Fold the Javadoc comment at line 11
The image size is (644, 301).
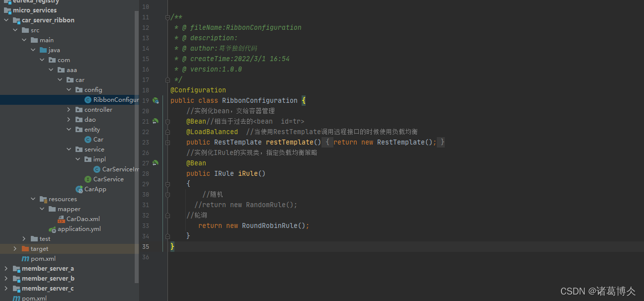167,17
